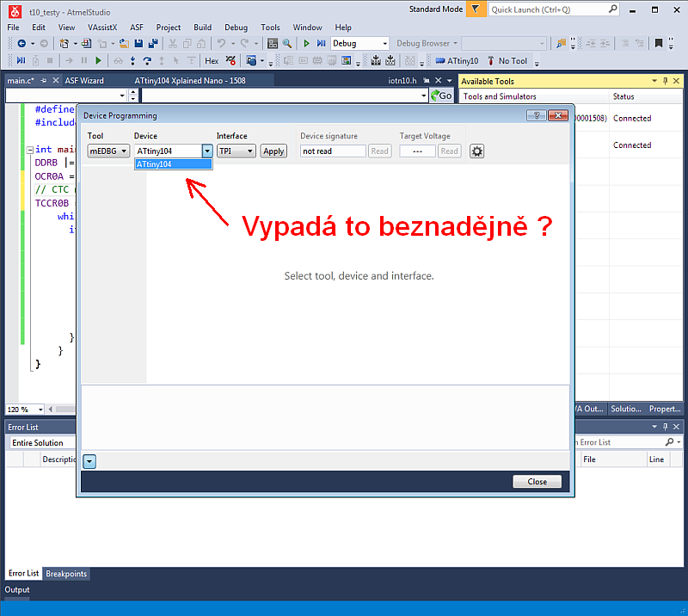Image resolution: width=688 pixels, height=616 pixels.
Task: Click the notifications filter flag icon
Action: pyautogui.click(x=476, y=9)
